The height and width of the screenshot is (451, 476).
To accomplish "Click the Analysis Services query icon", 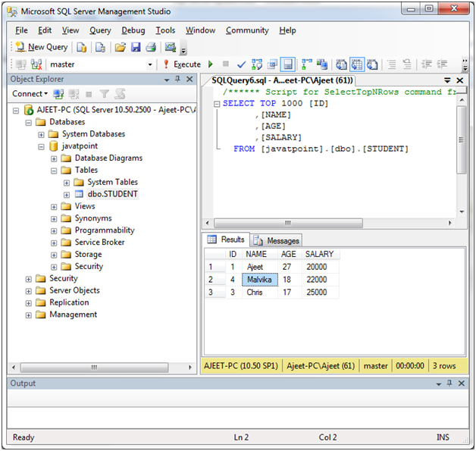I will pos(100,47).
